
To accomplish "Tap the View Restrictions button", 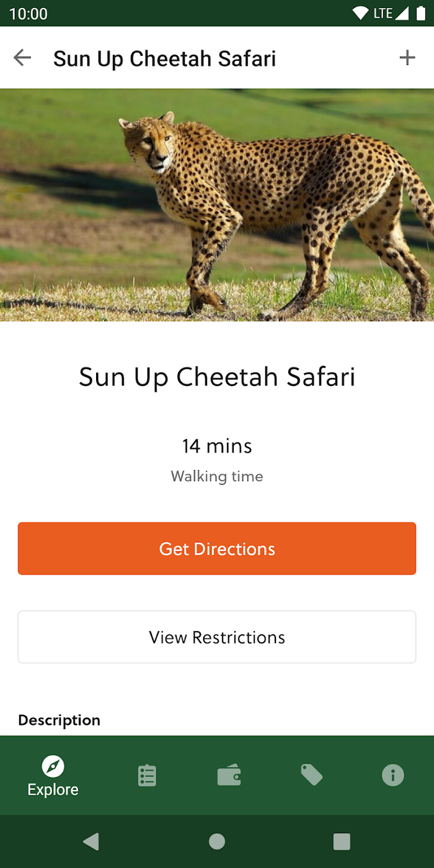I will coord(217,637).
